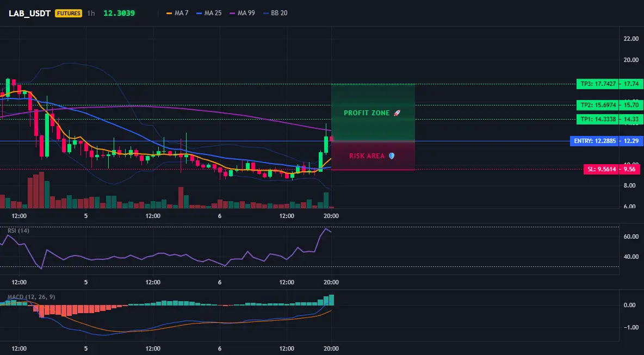
Task: Click the SL: 9.5614 label
Action: pyautogui.click(x=601, y=169)
